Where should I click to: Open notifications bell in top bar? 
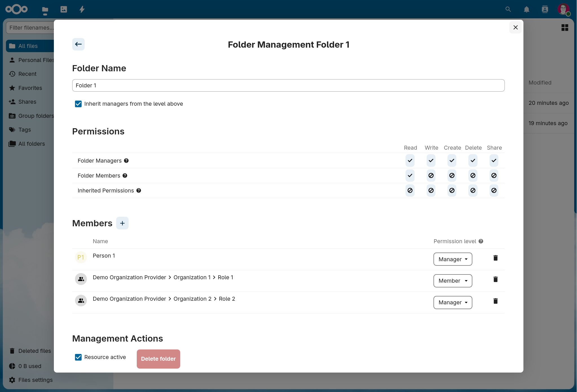[526, 9]
